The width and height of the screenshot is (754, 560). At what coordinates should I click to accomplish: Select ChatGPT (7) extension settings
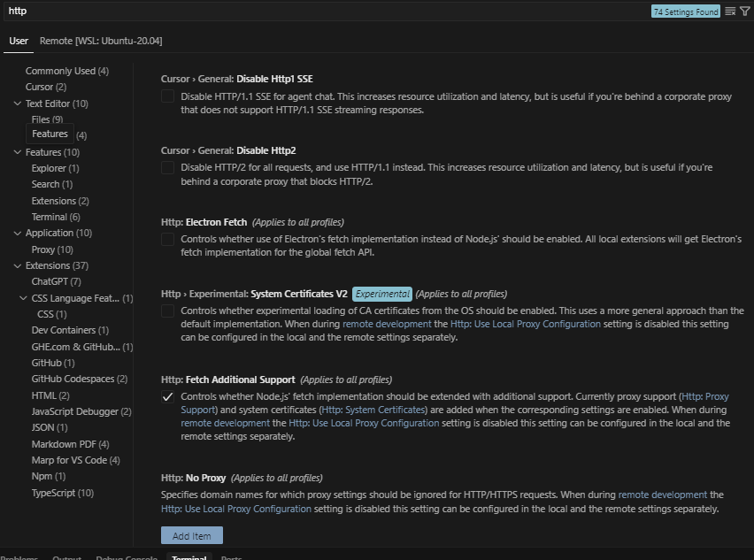click(57, 281)
